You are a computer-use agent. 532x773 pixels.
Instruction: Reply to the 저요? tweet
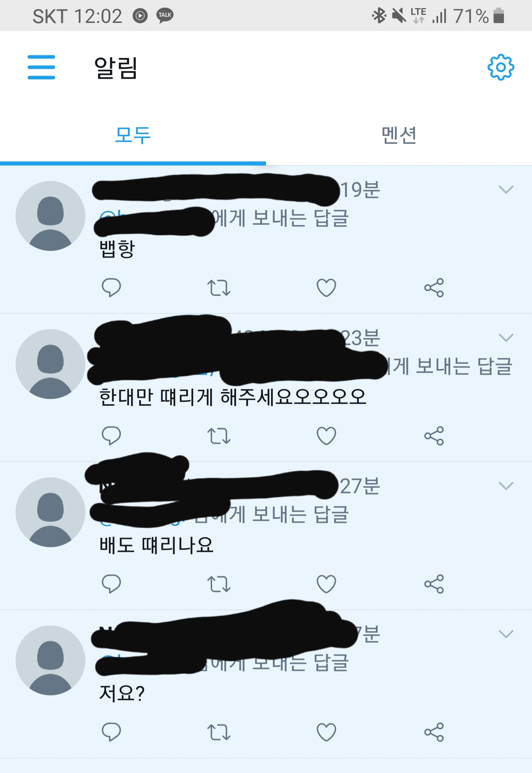coord(111,732)
